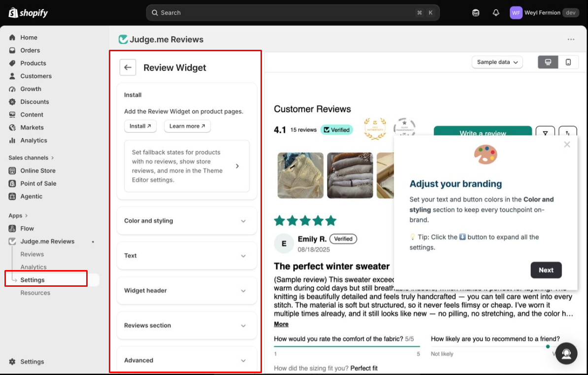Click the recommend to a friend slider dot
Viewport: 588px width, 375px height.
point(548,346)
